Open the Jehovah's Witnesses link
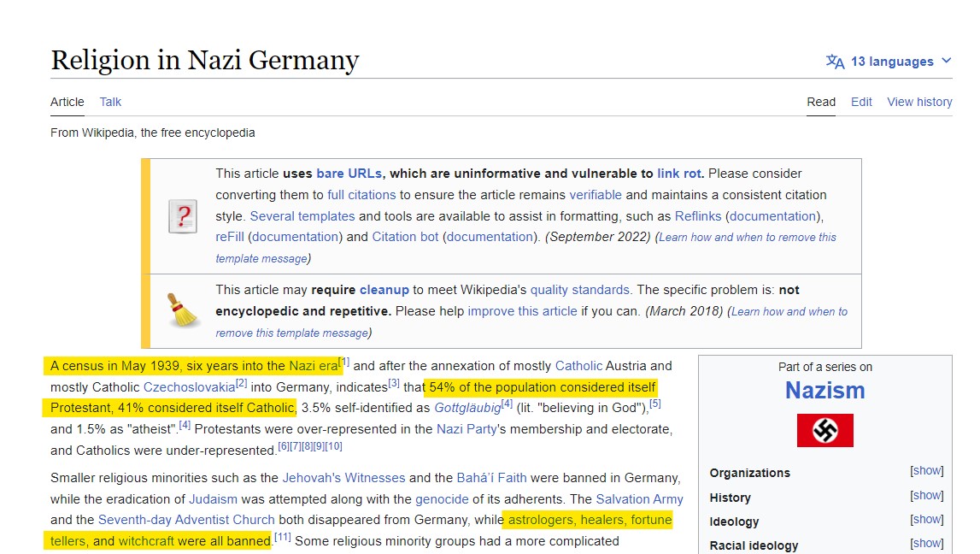 (x=343, y=478)
